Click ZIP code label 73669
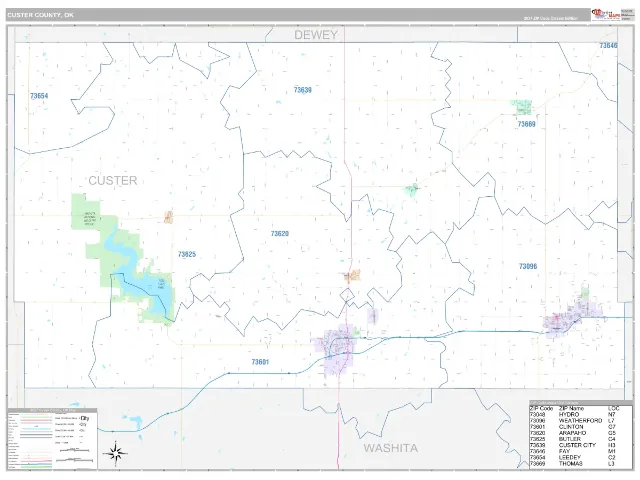This screenshot has width=640, height=480. [x=526, y=124]
